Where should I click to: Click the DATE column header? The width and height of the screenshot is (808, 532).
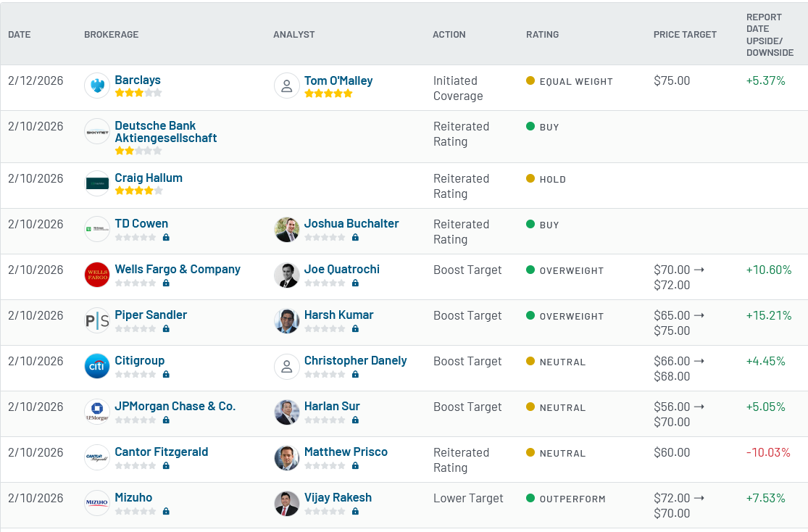(x=19, y=35)
